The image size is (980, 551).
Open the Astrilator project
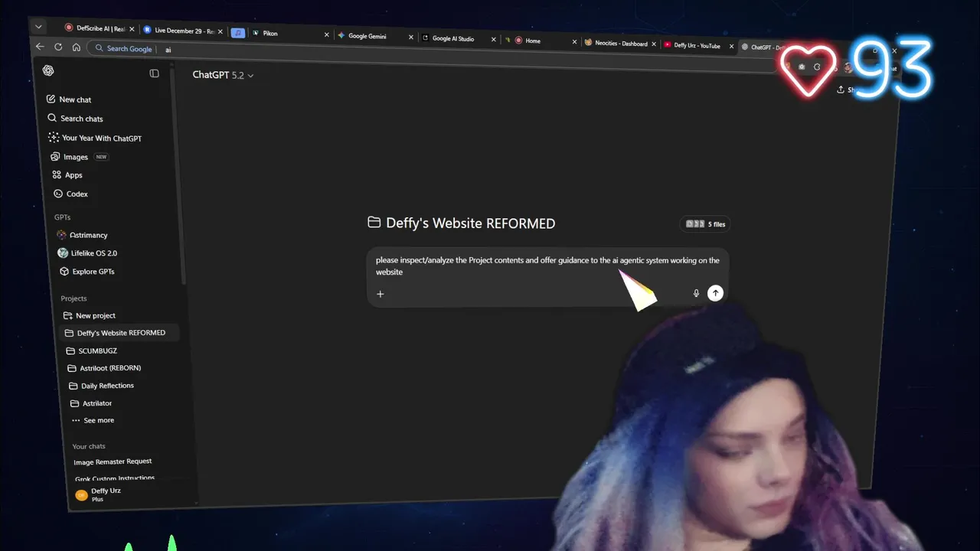[91, 403]
